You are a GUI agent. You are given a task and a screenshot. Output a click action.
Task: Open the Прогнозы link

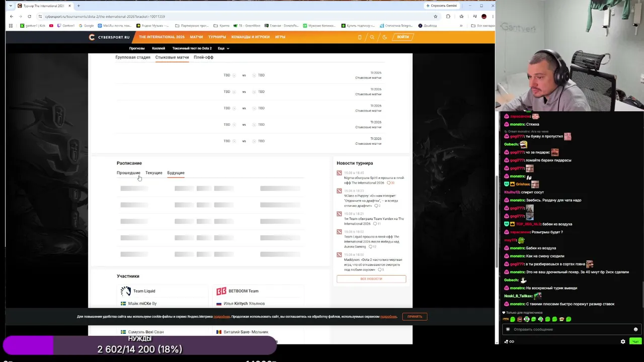point(137,48)
